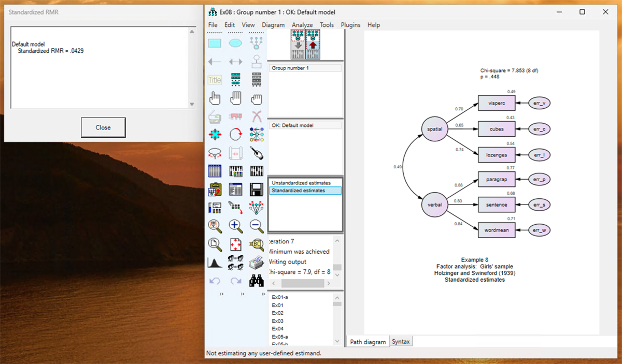Image resolution: width=622 pixels, height=364 pixels.
Task: Click the figure caption Title tool
Action: coord(215,80)
